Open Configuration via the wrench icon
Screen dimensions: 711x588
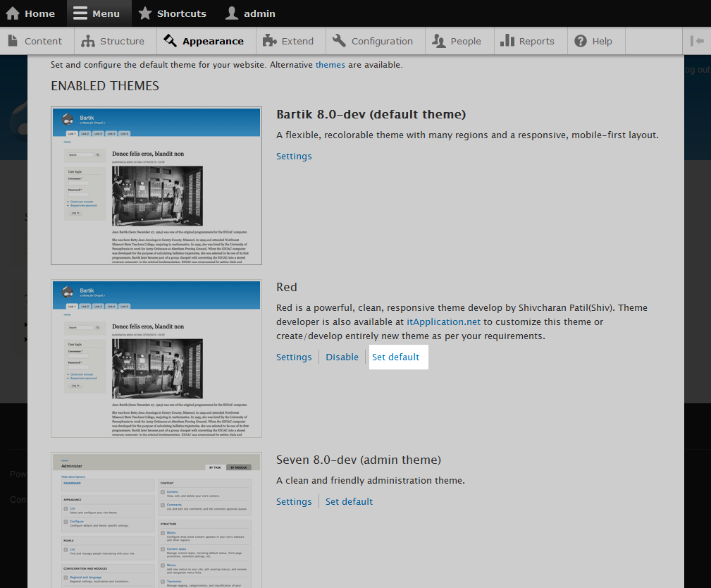pos(339,41)
